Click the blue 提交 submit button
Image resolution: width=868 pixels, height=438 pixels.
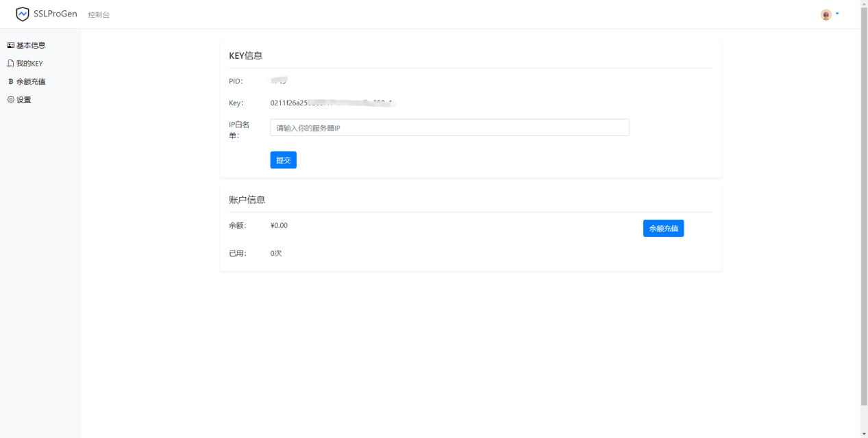pyautogui.click(x=283, y=159)
